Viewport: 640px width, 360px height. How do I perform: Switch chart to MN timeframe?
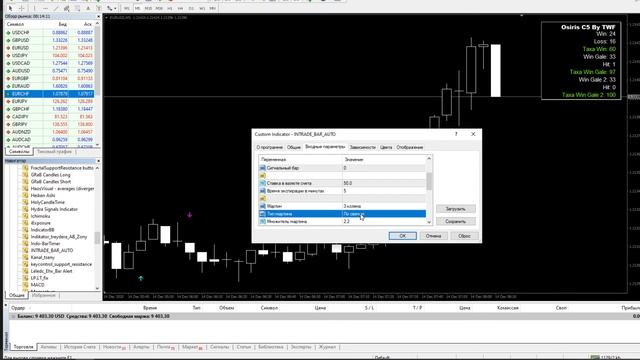(x=212, y=8)
